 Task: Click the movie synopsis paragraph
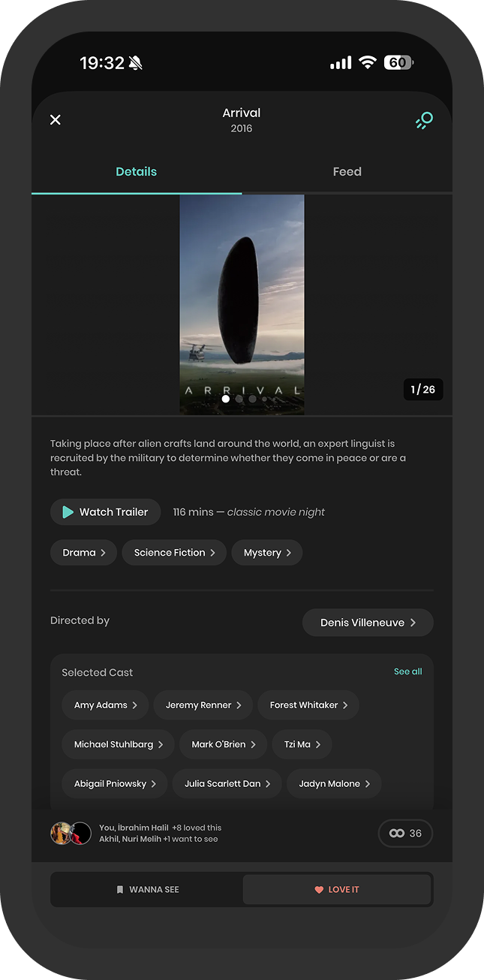tap(228, 458)
